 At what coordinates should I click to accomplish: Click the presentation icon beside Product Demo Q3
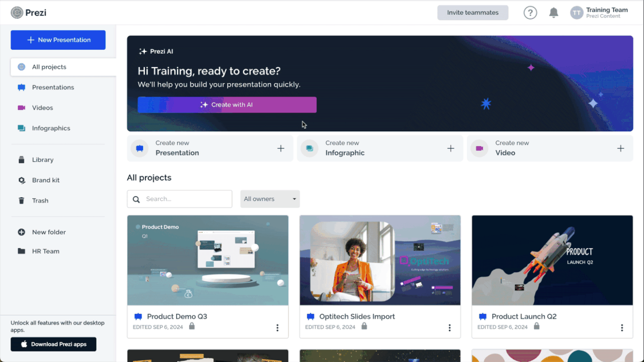(138, 317)
